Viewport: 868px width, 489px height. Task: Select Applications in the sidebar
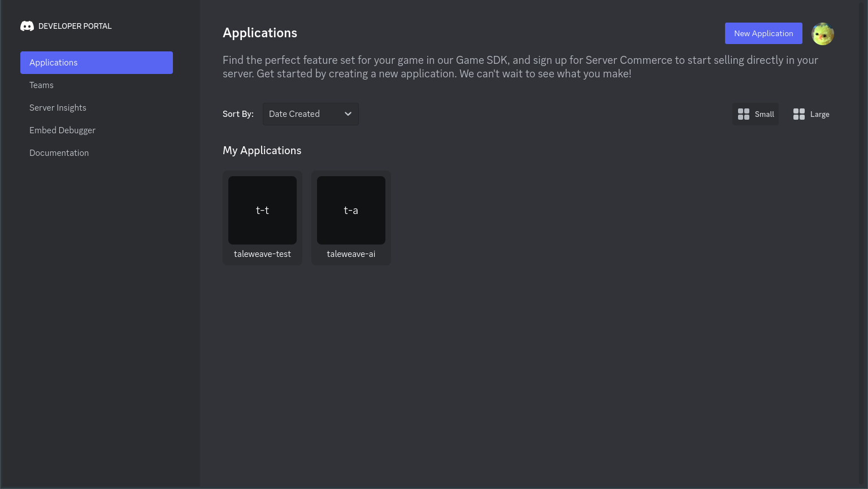[97, 63]
